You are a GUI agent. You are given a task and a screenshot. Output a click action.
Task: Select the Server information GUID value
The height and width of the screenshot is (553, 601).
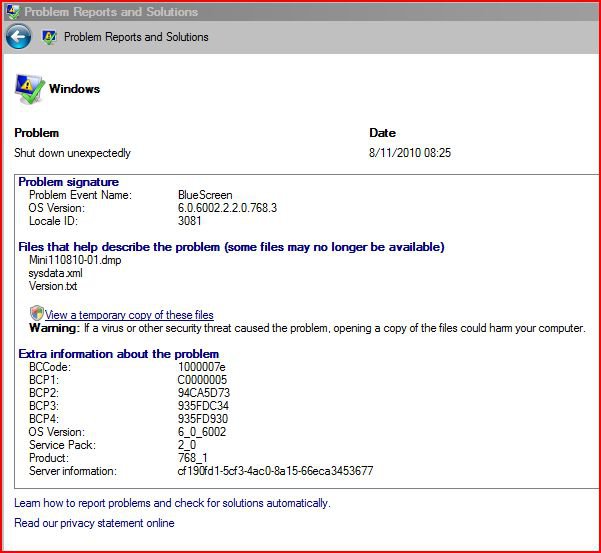(275, 471)
